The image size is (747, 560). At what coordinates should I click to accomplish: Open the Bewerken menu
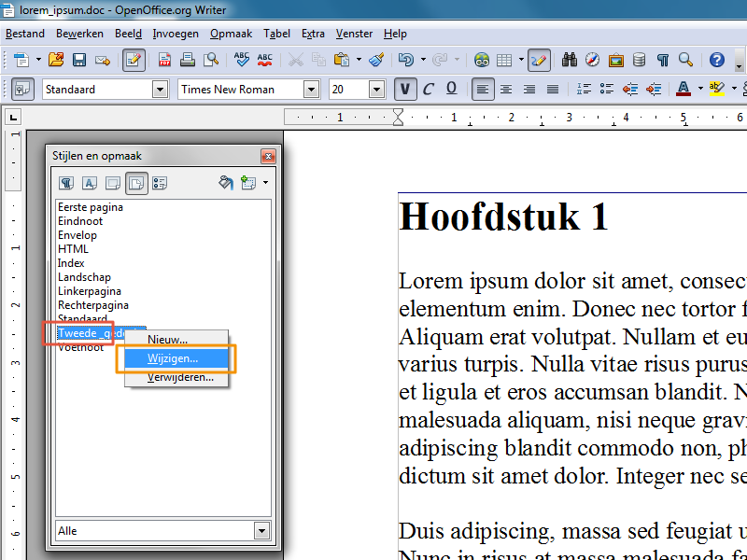coord(79,34)
